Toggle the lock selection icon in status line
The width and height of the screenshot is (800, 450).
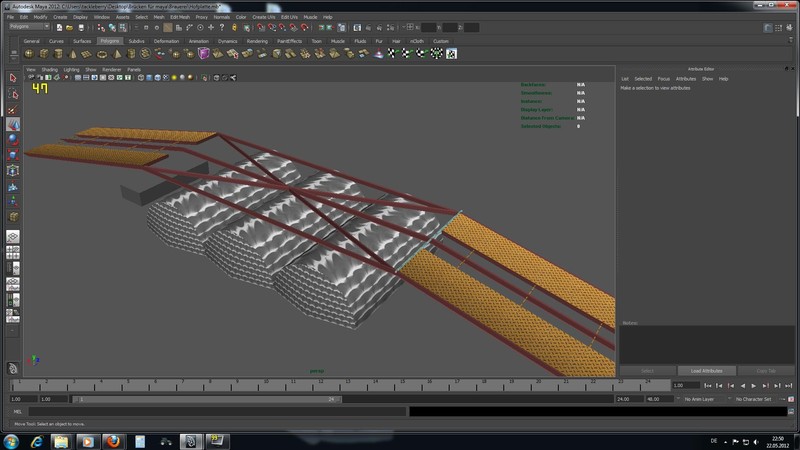coord(234,28)
